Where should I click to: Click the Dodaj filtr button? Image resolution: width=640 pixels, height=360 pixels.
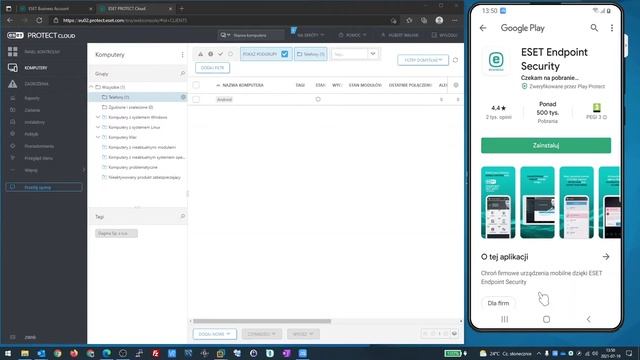point(212,68)
